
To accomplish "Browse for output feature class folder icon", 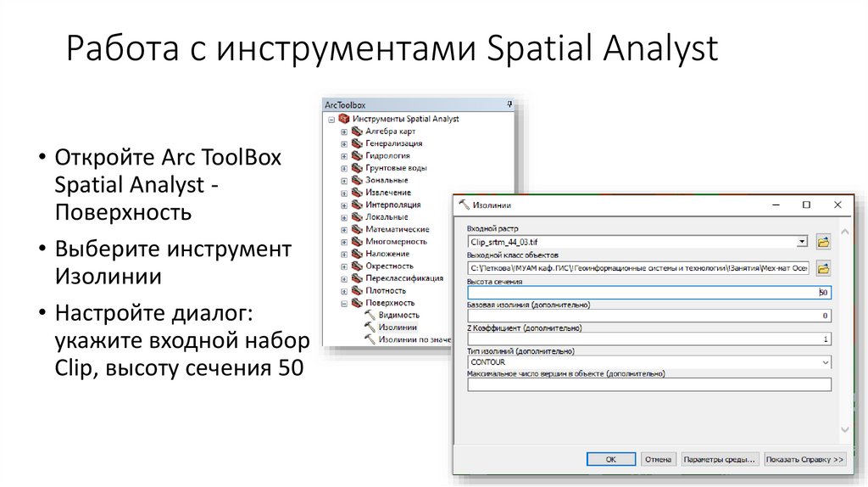I will (823, 268).
